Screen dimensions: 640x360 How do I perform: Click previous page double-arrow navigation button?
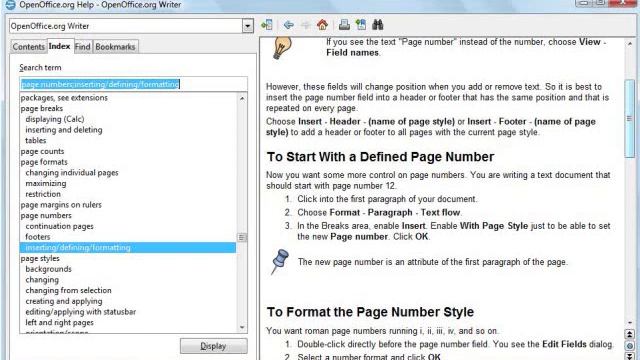coord(630,334)
